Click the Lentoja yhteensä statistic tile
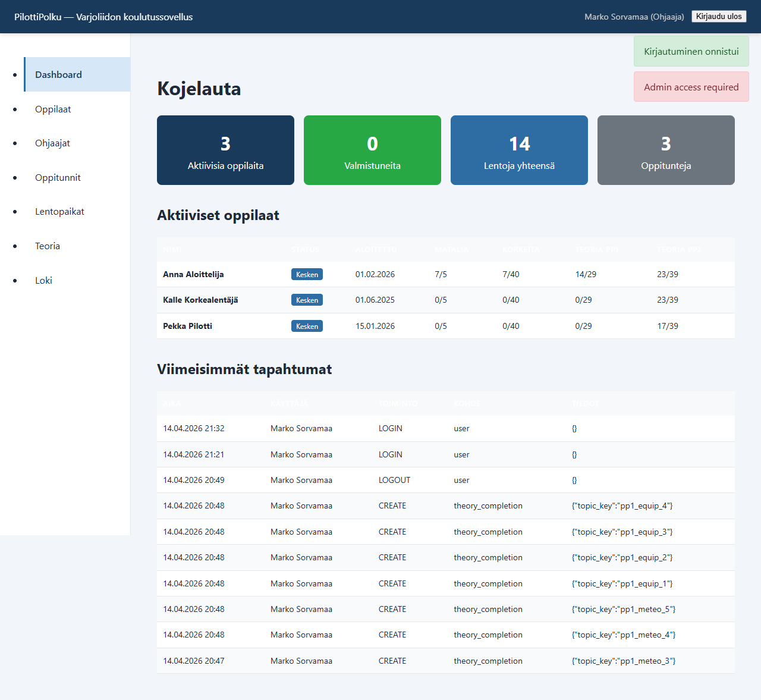Viewport: 761px width, 700px height. [519, 150]
